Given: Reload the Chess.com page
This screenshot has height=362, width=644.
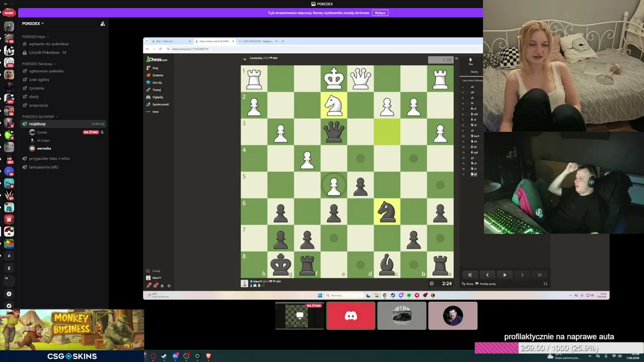Looking at the screenshot, I should (x=160, y=49).
